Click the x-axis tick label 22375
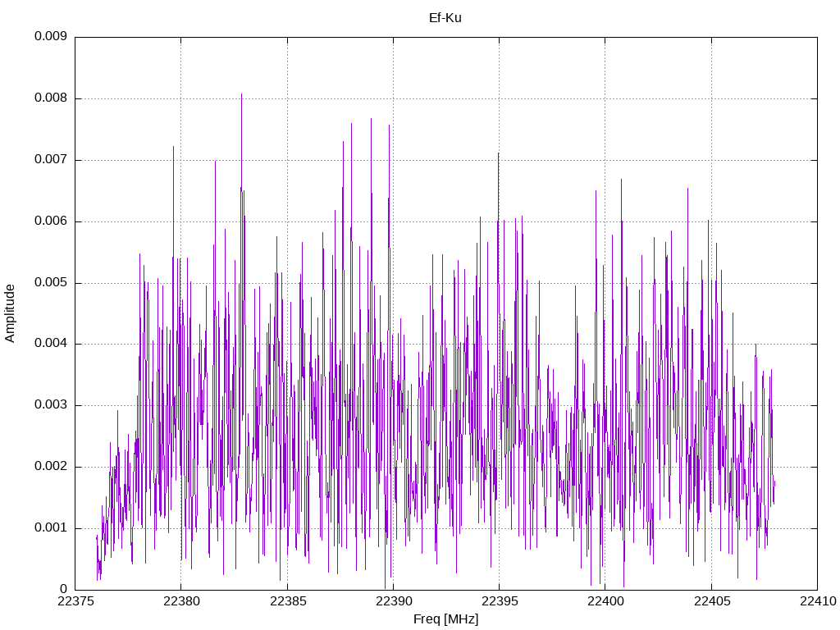This screenshot has height=630, width=840. point(75,601)
